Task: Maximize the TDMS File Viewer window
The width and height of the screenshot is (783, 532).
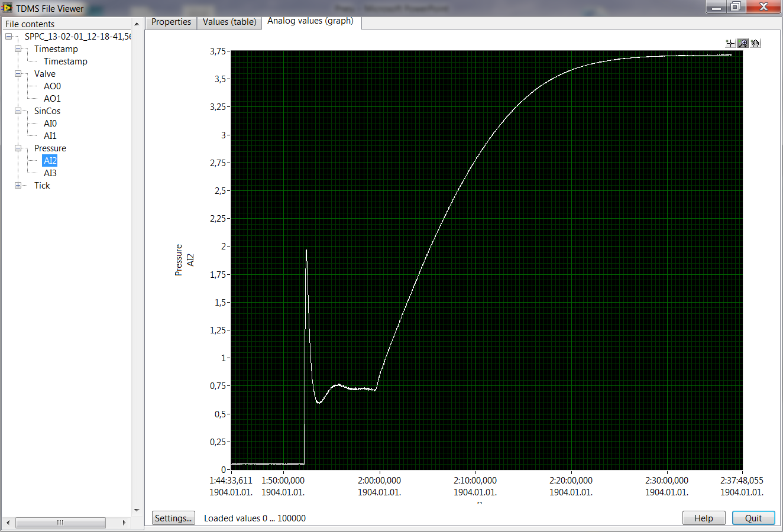Action: (x=736, y=7)
